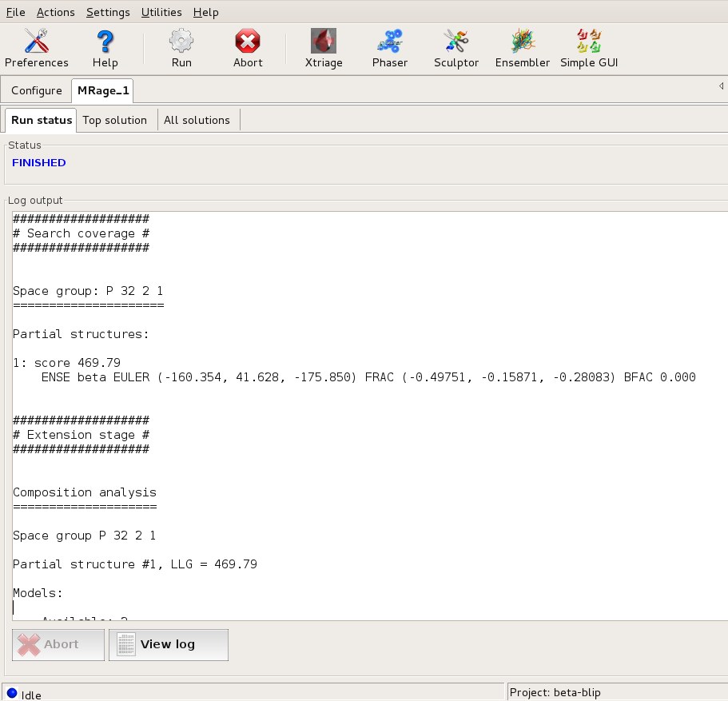Select the MRage_1 tab
Screen dimensions: 728x701
pos(103,90)
